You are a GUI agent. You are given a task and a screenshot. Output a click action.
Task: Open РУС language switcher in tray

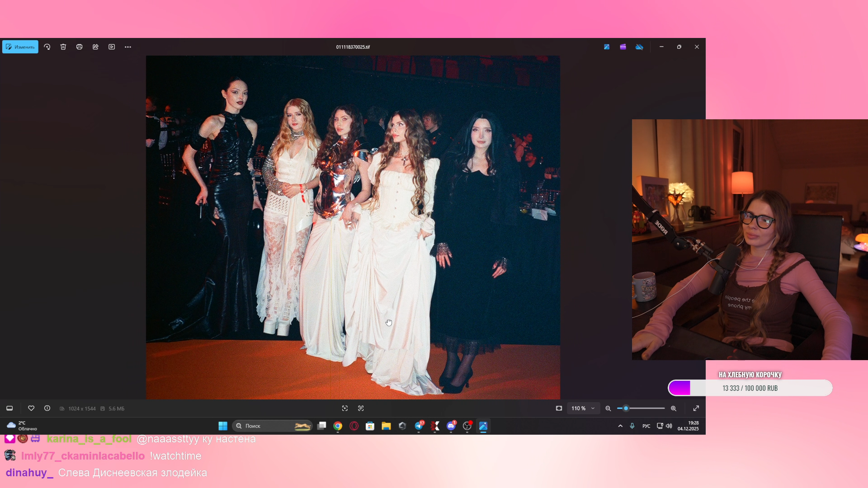[646, 426]
